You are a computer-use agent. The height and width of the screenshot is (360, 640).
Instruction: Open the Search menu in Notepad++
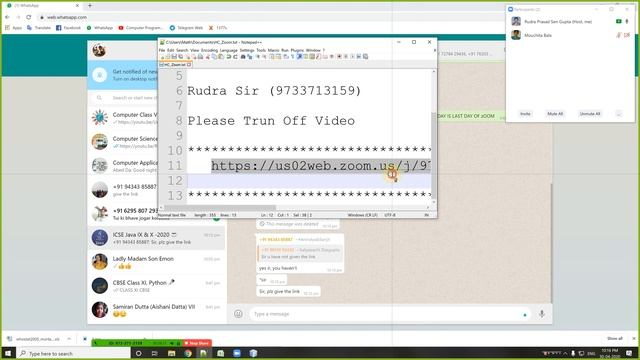coord(182,50)
